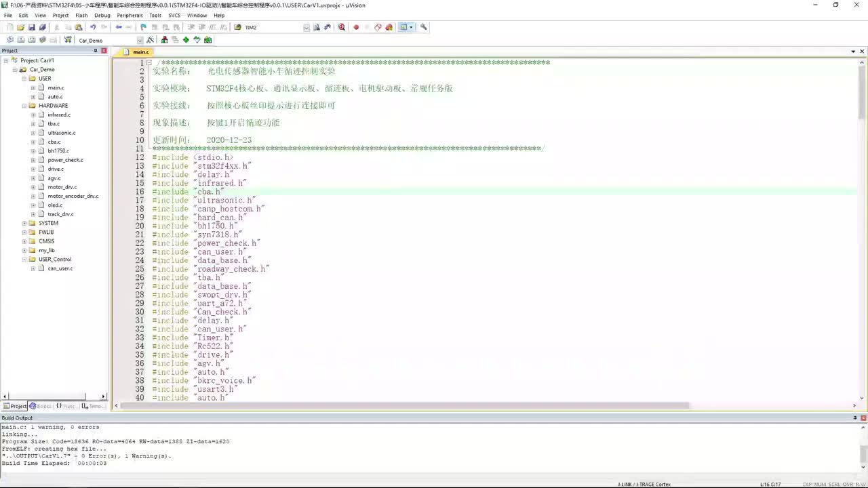Expand the my_lib folder in project tree

click(x=24, y=250)
